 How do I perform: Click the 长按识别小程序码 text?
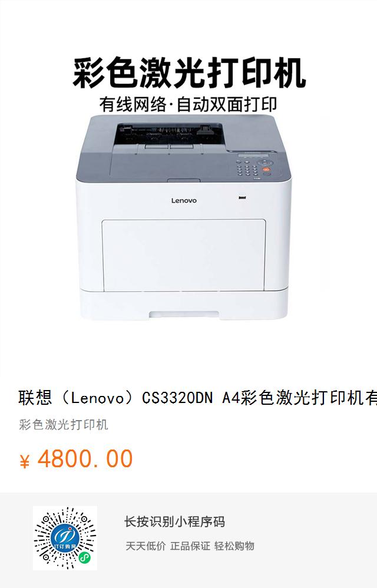174,521
